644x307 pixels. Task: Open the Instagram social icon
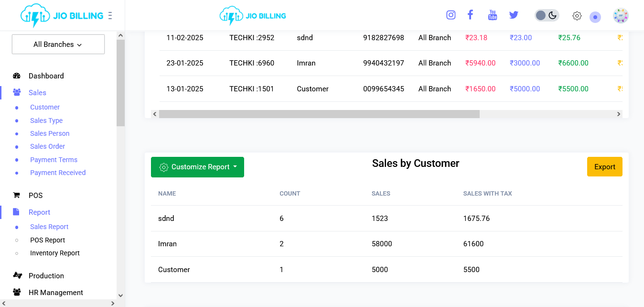pyautogui.click(x=451, y=15)
